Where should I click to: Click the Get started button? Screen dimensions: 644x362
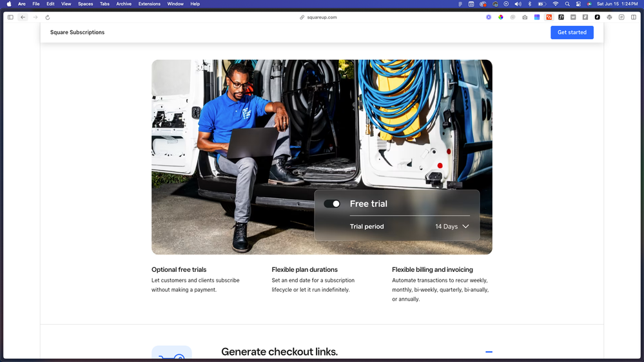pyautogui.click(x=572, y=32)
